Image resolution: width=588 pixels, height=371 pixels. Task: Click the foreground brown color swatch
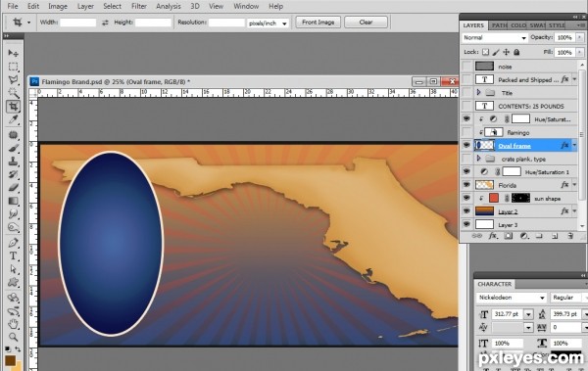[10, 360]
